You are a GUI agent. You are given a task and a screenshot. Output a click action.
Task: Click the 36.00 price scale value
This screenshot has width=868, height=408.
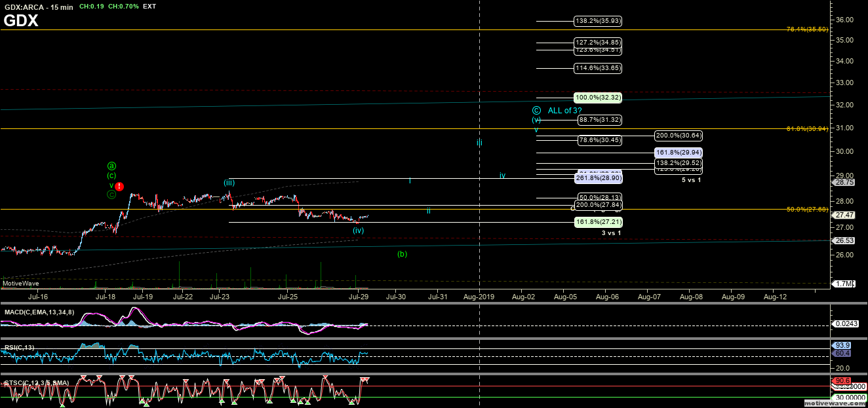coord(845,20)
